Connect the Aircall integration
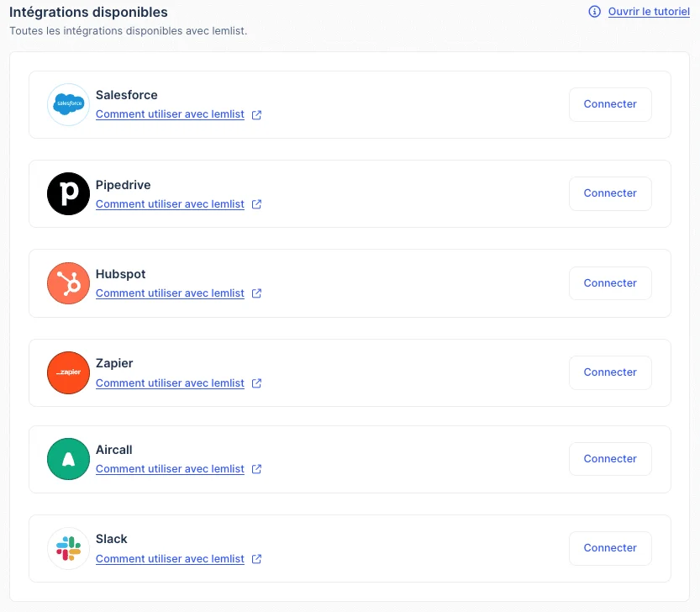 point(610,459)
